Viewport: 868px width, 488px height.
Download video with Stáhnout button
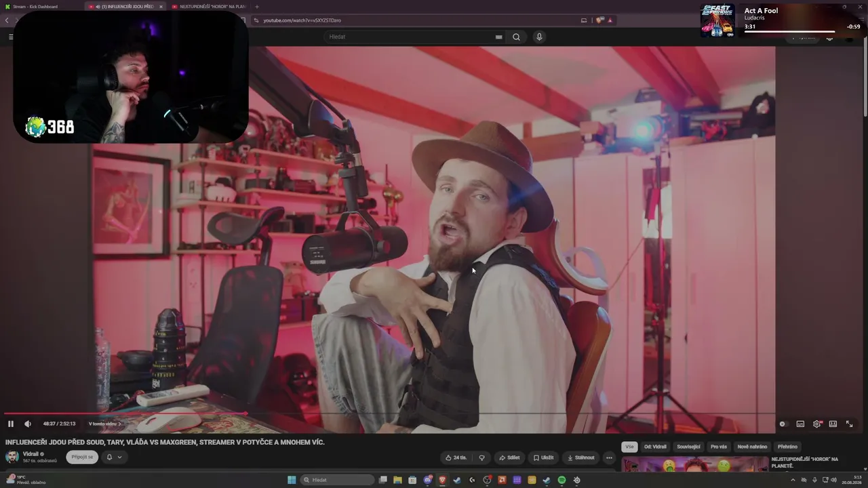tap(580, 457)
